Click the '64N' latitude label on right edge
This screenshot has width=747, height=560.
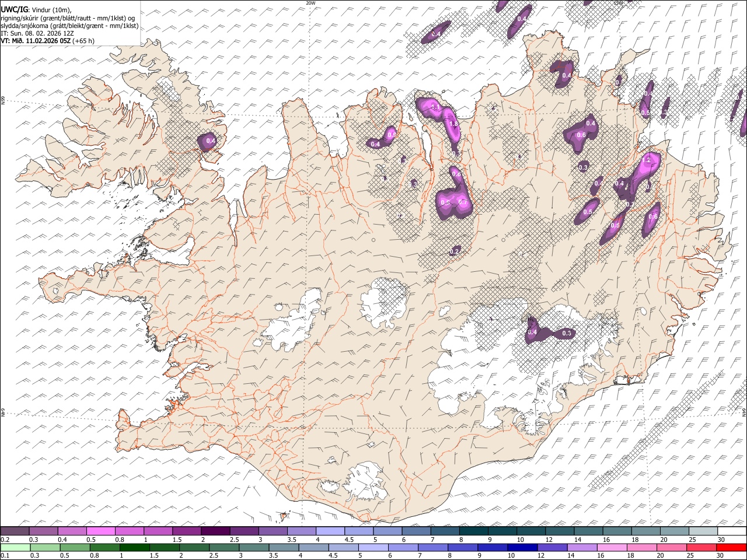pos(744,412)
